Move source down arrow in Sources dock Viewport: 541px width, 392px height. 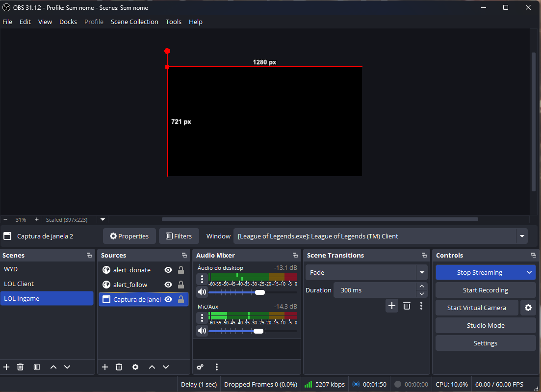166,367
